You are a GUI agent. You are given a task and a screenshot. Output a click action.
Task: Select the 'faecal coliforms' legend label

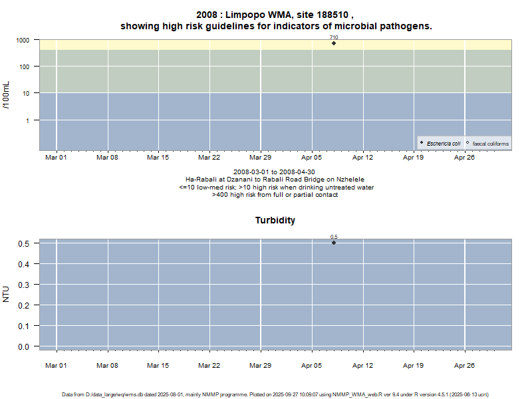point(490,144)
